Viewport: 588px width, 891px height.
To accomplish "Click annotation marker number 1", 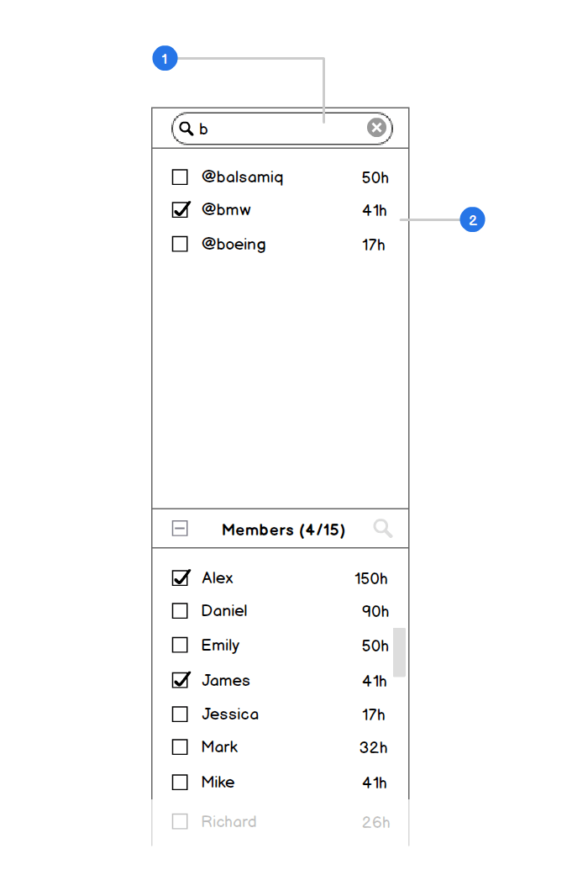I will point(165,59).
